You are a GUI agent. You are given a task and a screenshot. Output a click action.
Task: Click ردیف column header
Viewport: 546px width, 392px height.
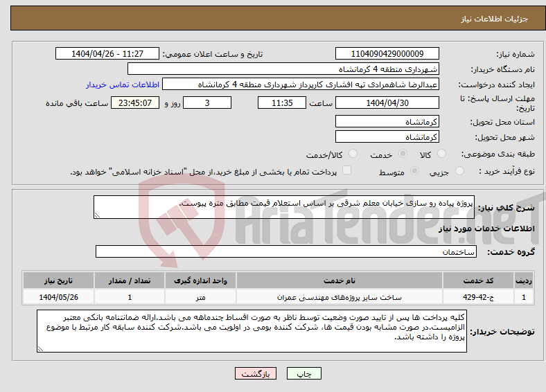(x=524, y=280)
